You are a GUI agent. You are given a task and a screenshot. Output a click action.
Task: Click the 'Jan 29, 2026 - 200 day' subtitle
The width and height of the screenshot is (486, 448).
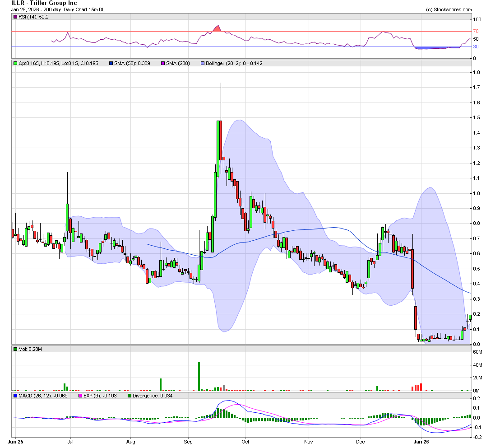coord(36,9)
